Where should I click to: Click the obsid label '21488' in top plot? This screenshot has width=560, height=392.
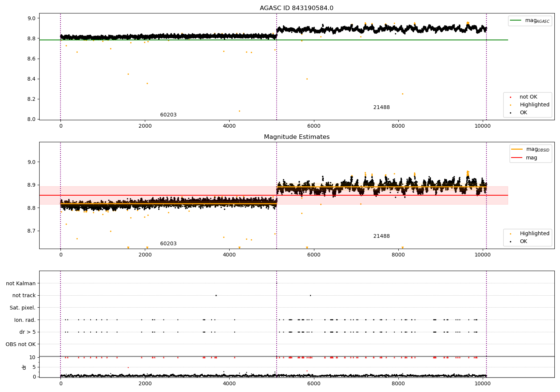[382, 108]
